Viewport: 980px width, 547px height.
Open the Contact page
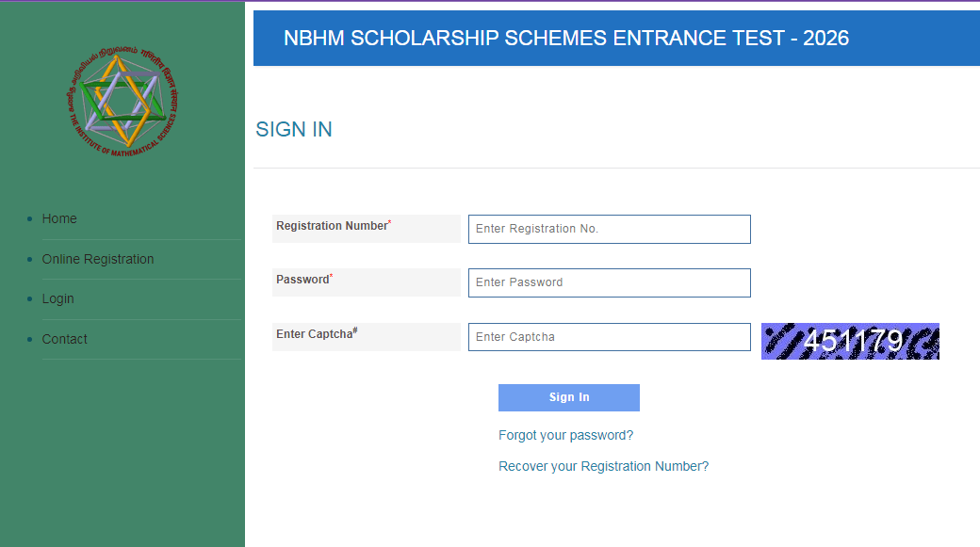64,339
